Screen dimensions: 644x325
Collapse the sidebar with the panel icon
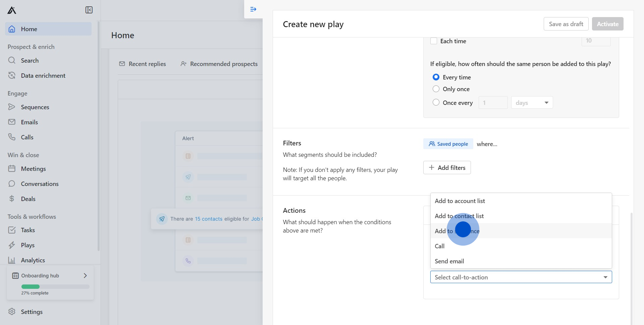tap(89, 10)
